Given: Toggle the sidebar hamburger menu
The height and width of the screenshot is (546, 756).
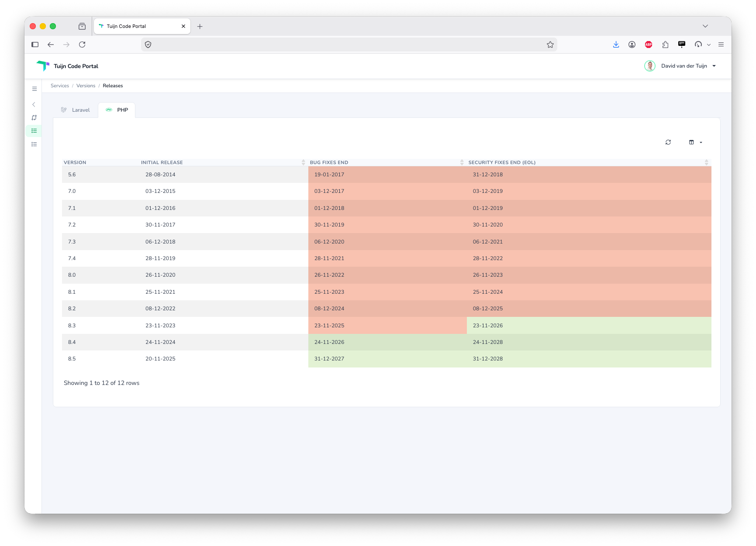Looking at the screenshot, I should coord(35,89).
